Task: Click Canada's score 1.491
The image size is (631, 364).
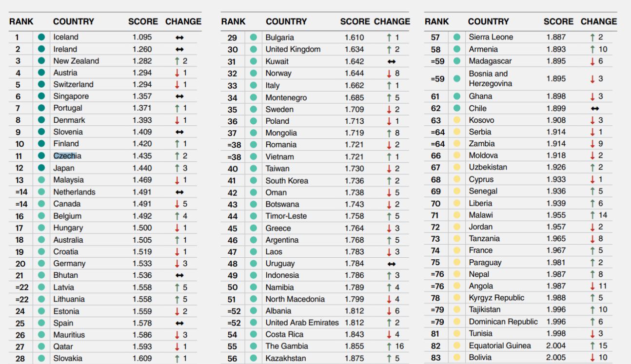Action: [142, 204]
